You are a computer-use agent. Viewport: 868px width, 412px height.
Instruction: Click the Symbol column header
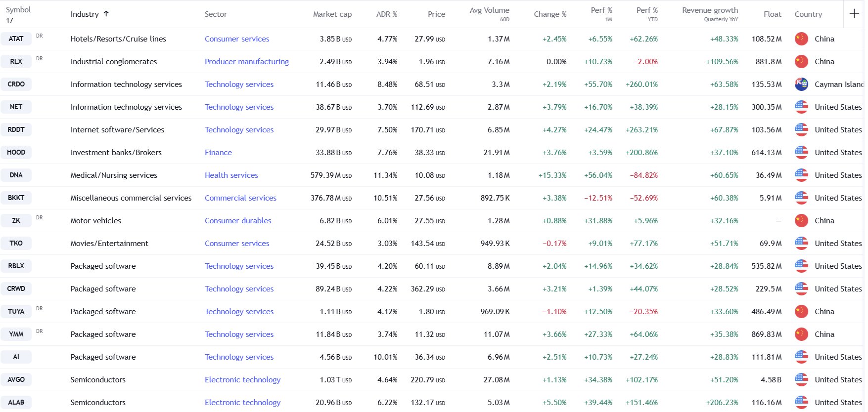tap(18, 10)
